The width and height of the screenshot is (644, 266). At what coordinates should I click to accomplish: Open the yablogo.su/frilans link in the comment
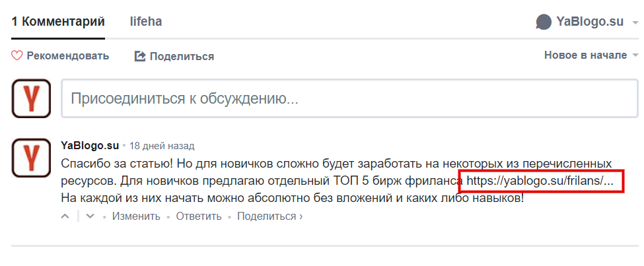pos(540,182)
